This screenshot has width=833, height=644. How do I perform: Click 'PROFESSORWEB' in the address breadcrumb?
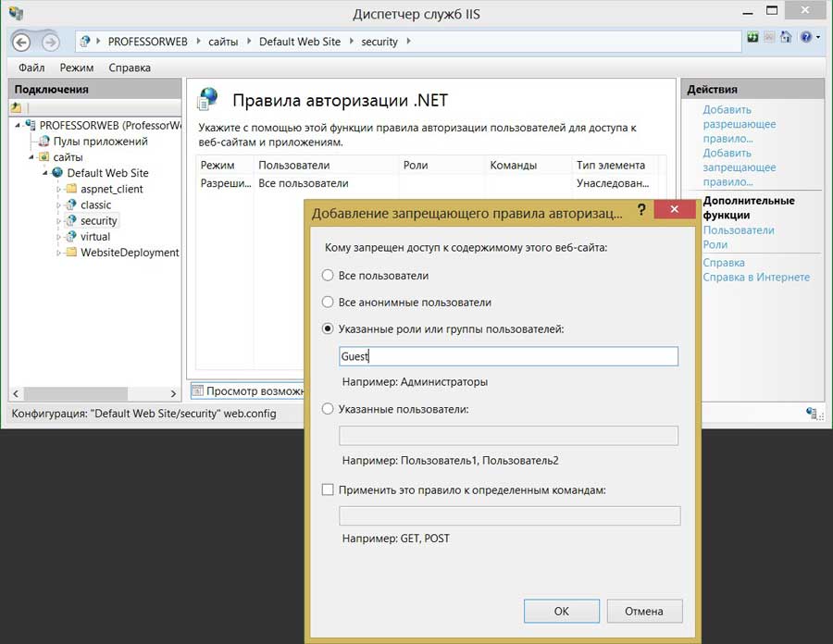[x=148, y=42]
